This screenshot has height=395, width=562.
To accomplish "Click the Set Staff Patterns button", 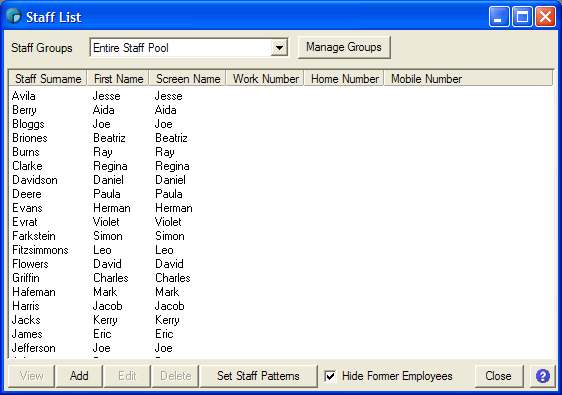I will pos(258,376).
